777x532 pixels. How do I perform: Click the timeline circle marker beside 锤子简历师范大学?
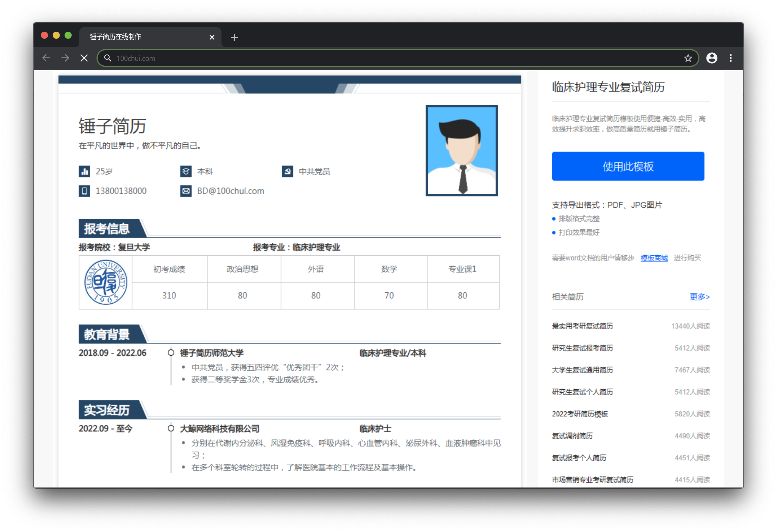(171, 353)
